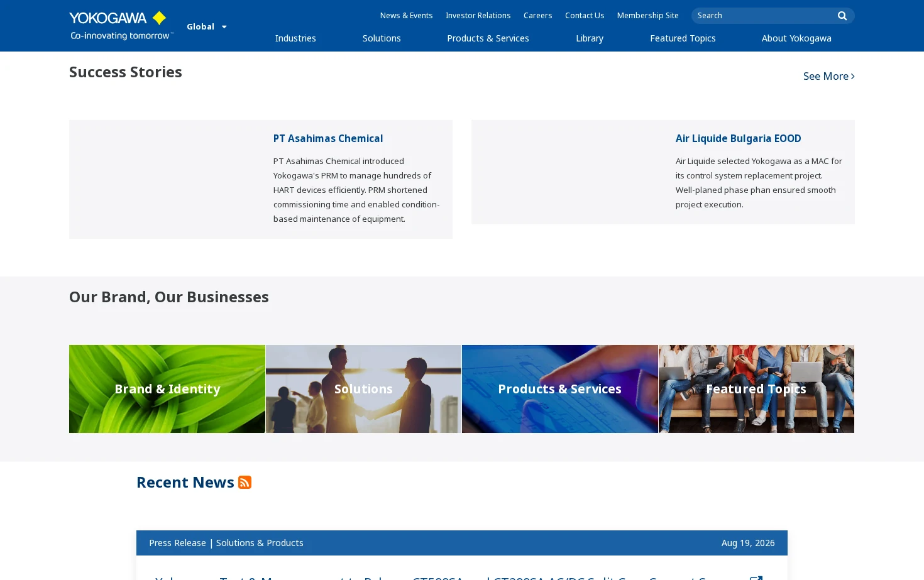The width and height of the screenshot is (924, 580).
Task: Open the Products & Services navigation menu
Action: (488, 38)
